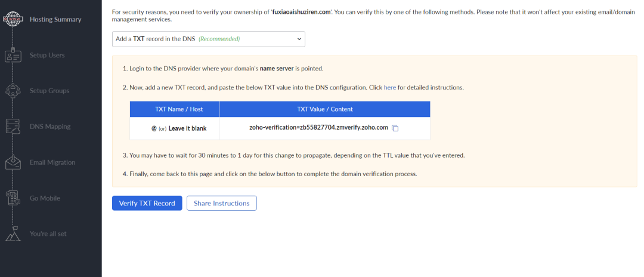The width and height of the screenshot is (644, 277).
Task: Click the Setup Users ID card icon
Action: 13,55
